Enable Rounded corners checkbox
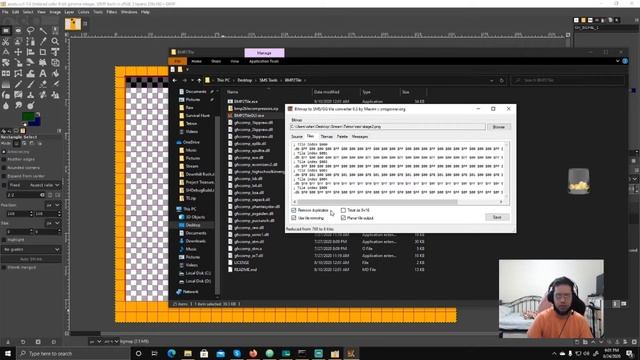This screenshot has width=640, height=360. tap(4, 168)
